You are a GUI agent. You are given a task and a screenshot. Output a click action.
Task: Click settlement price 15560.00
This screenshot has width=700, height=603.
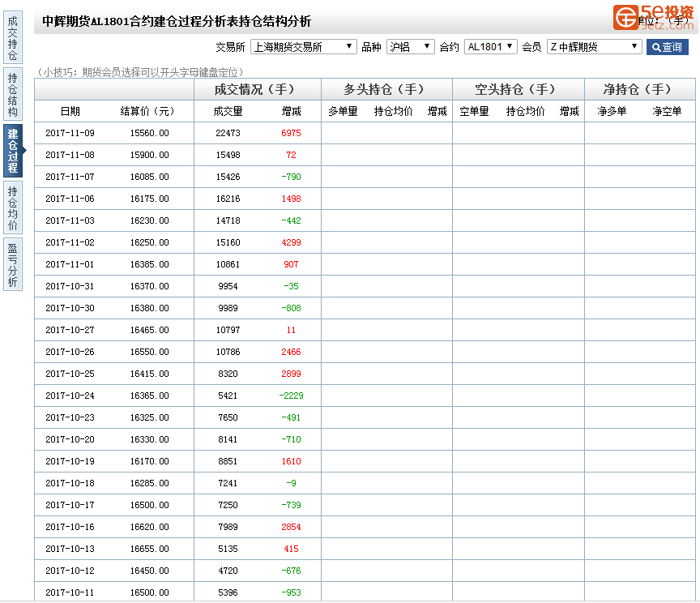pos(150,133)
